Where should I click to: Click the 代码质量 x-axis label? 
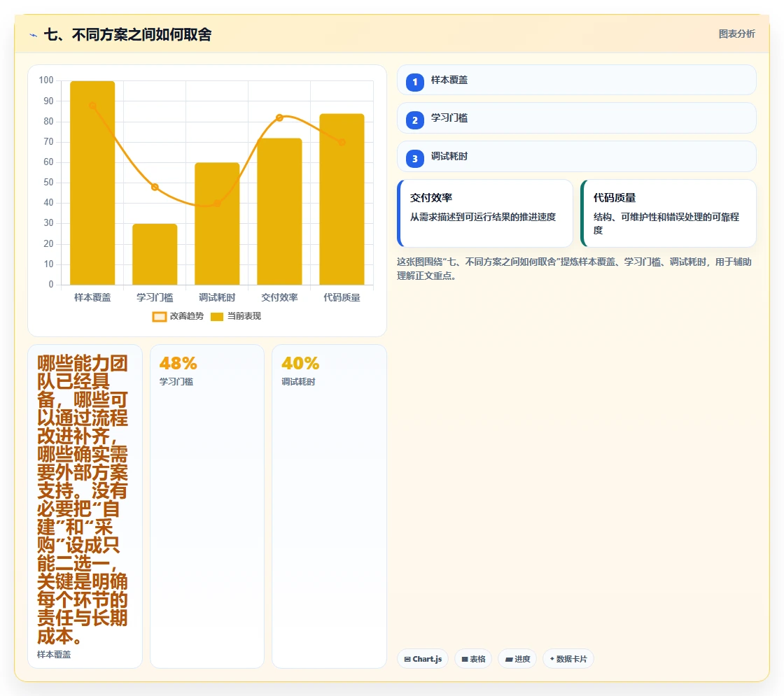342,298
